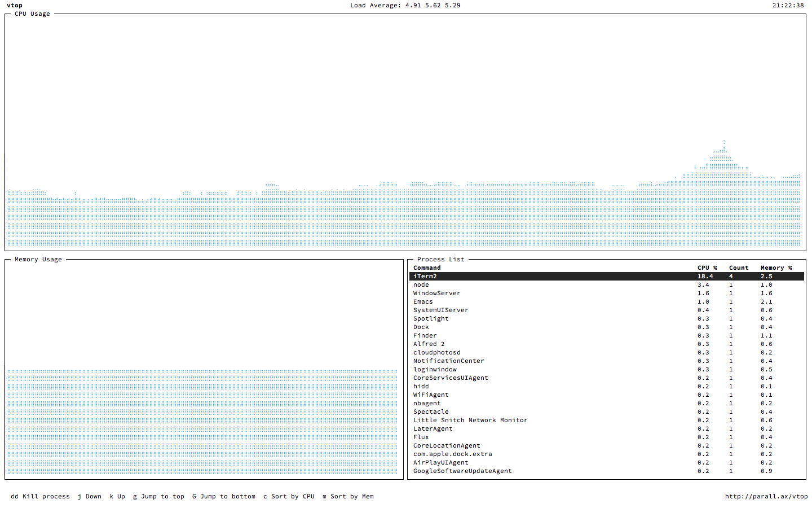Select the Emacs process in list

click(x=607, y=302)
